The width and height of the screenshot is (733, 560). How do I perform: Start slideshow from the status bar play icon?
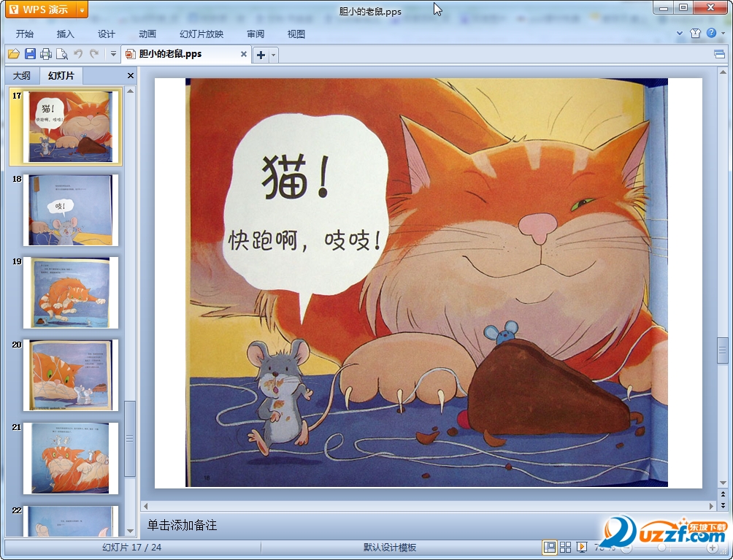point(582,547)
